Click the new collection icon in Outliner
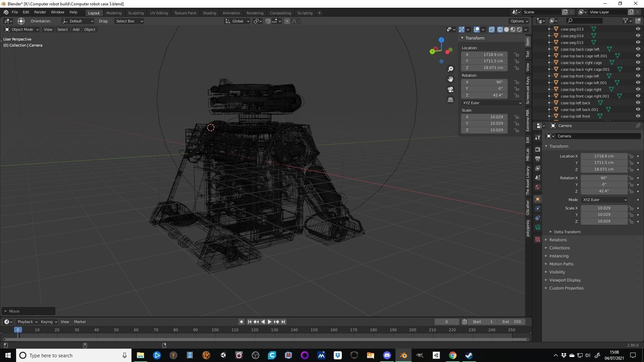Image resolution: width=644 pixels, height=362 pixels. coord(638,21)
